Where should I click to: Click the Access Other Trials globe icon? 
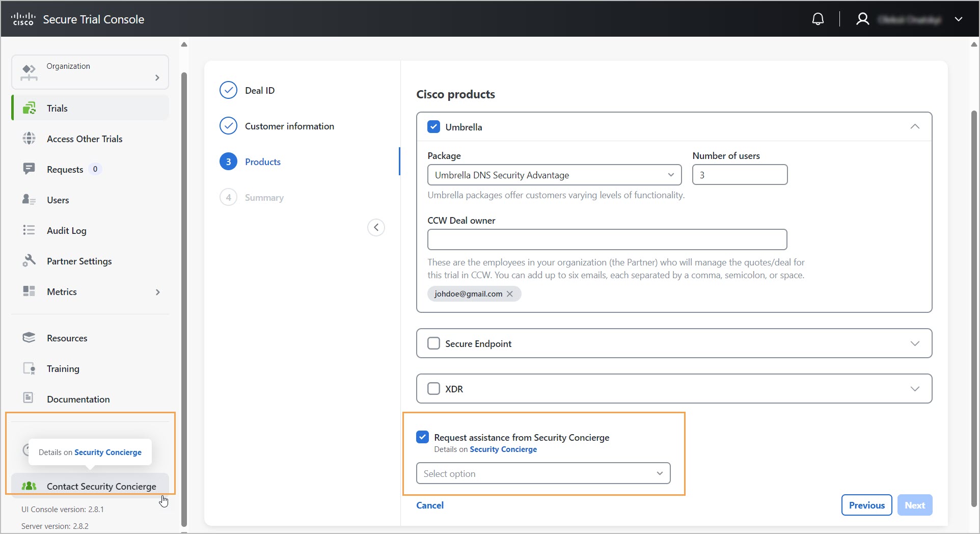tap(29, 139)
